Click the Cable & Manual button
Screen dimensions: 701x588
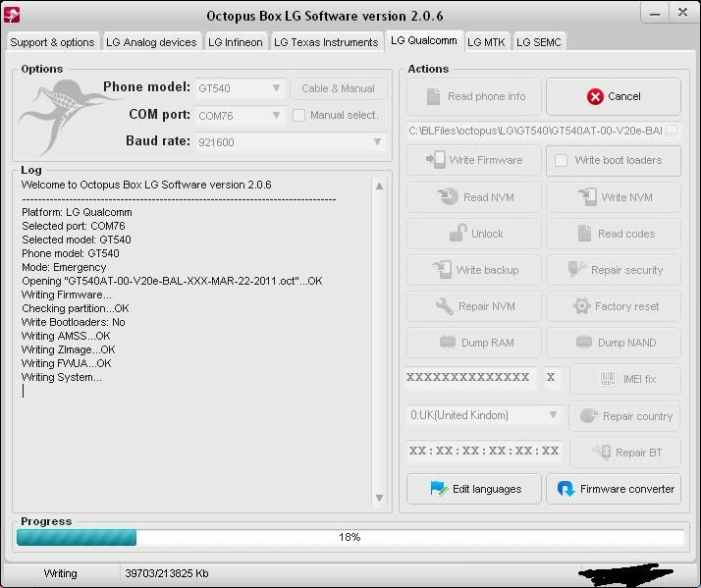click(x=338, y=88)
